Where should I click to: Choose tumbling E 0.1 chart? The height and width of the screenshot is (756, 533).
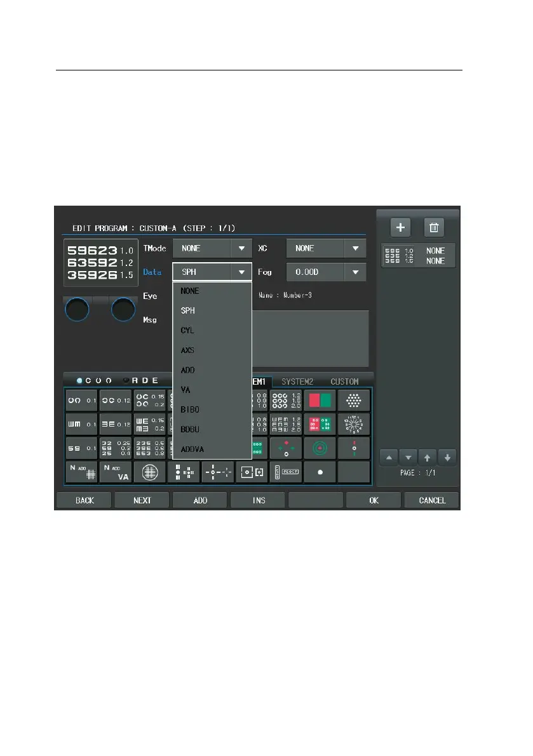[x=81, y=424]
